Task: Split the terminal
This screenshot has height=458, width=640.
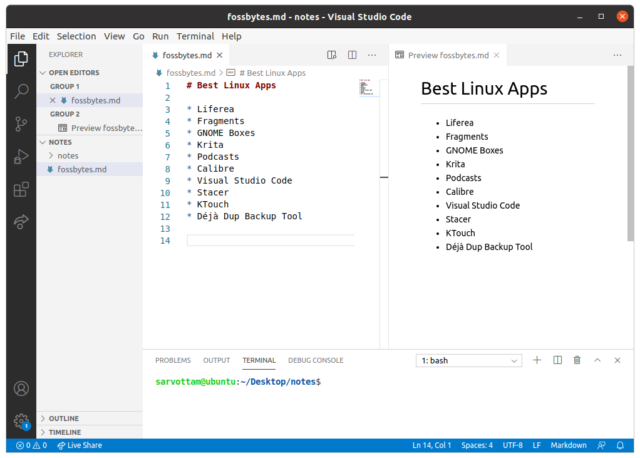Action: (557, 360)
